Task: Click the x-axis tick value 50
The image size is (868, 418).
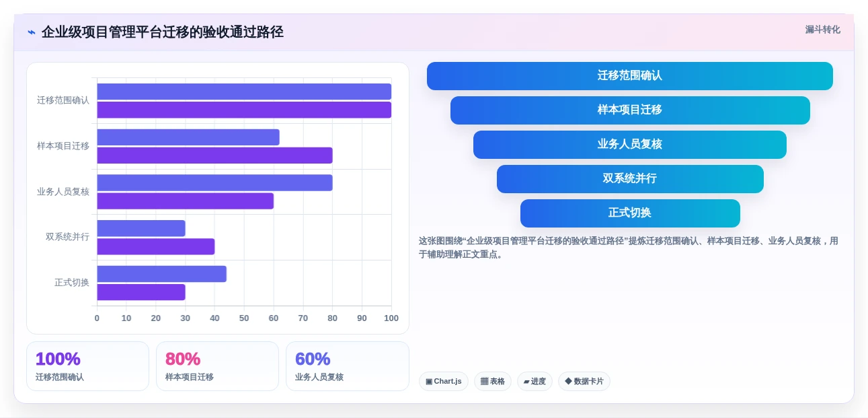Action: pyautogui.click(x=244, y=318)
